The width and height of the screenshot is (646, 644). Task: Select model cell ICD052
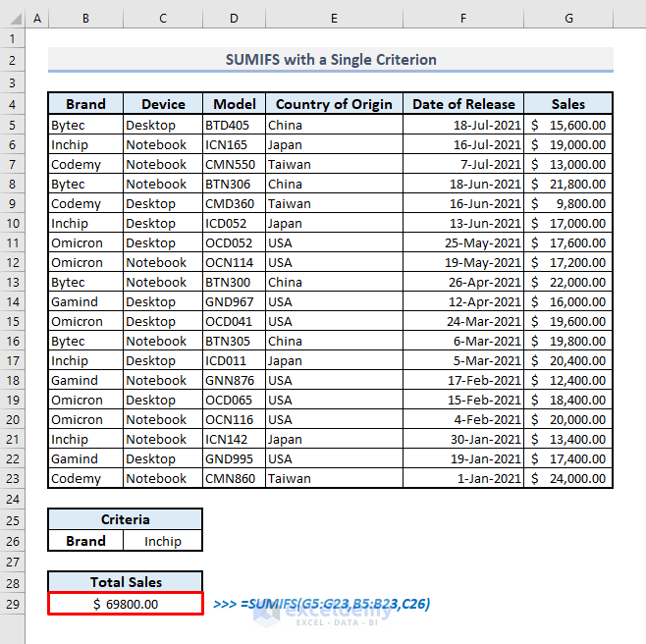234,223
